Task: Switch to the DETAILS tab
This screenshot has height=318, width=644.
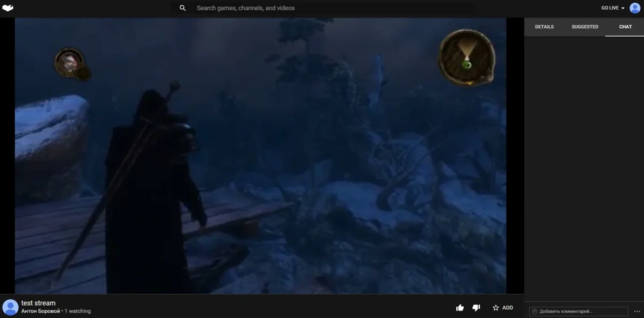Action: point(544,27)
